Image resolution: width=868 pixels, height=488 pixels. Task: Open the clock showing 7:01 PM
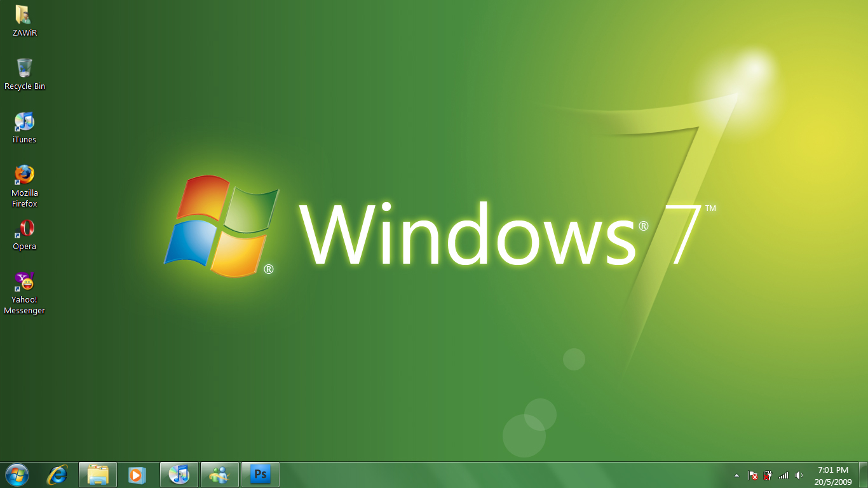(x=833, y=475)
